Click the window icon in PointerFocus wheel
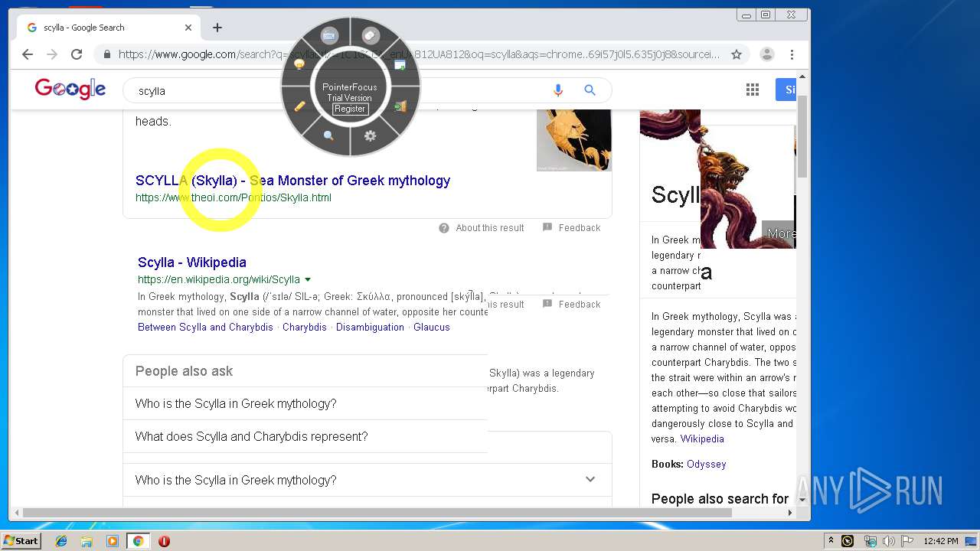The image size is (980, 551). point(400,65)
